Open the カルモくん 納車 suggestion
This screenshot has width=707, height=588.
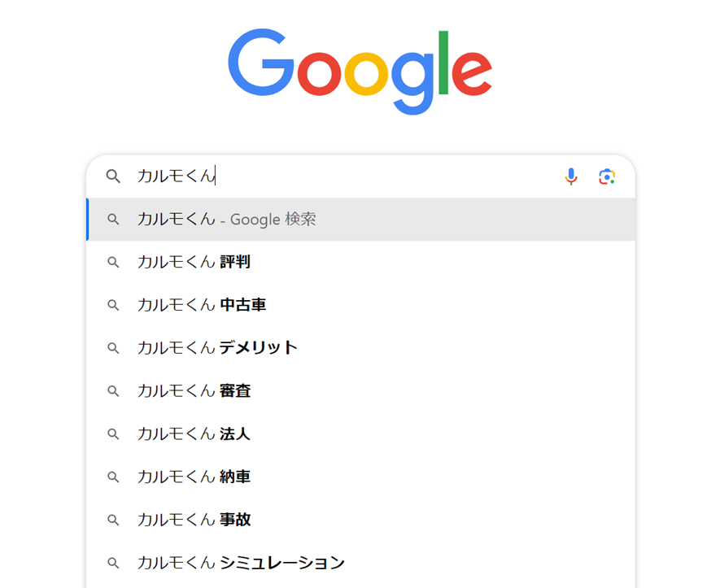click(x=195, y=477)
